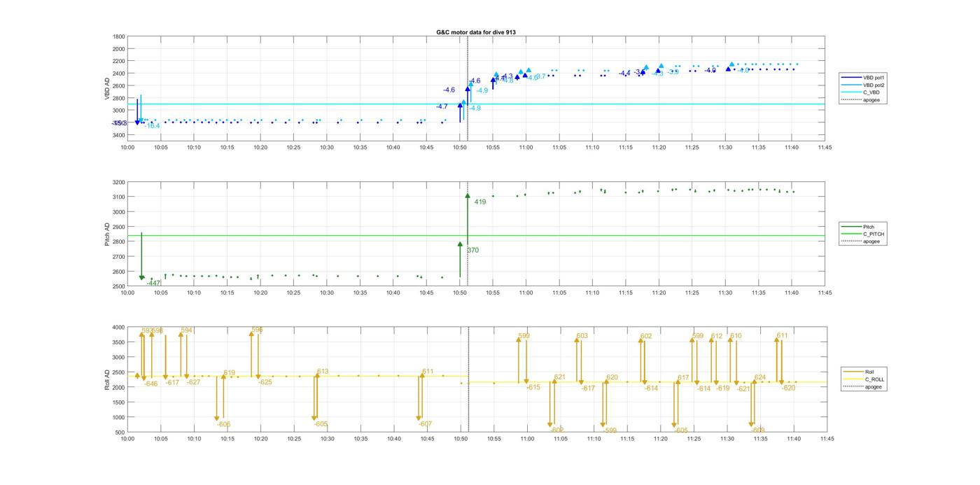Click the -599 roll label
The height and width of the screenshot is (485, 980).
pos(610,430)
